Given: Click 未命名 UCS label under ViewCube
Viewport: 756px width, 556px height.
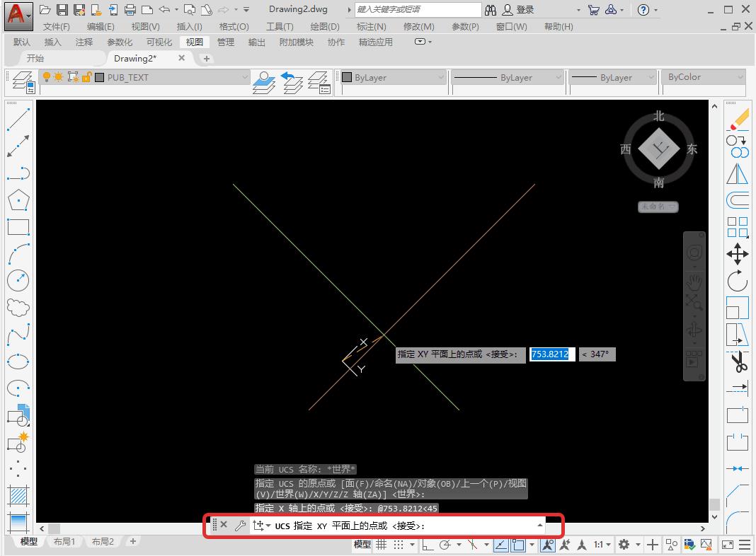Looking at the screenshot, I should (x=658, y=207).
